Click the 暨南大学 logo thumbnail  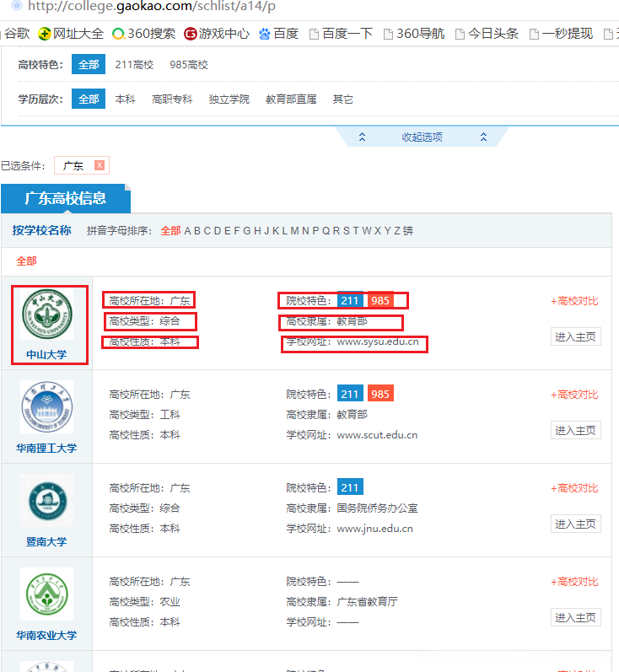coord(46,501)
